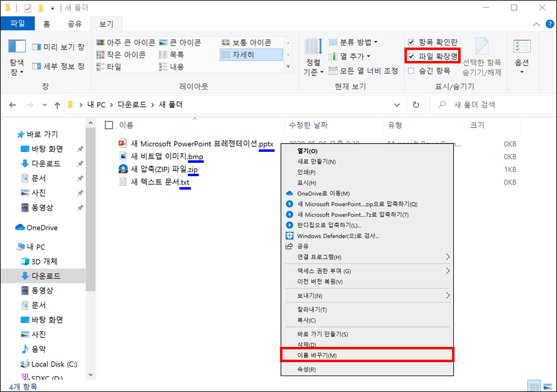Choose large icons (큰 아이콘) layout
Image resolution: width=557 pixels, height=392 pixels.
[x=180, y=43]
